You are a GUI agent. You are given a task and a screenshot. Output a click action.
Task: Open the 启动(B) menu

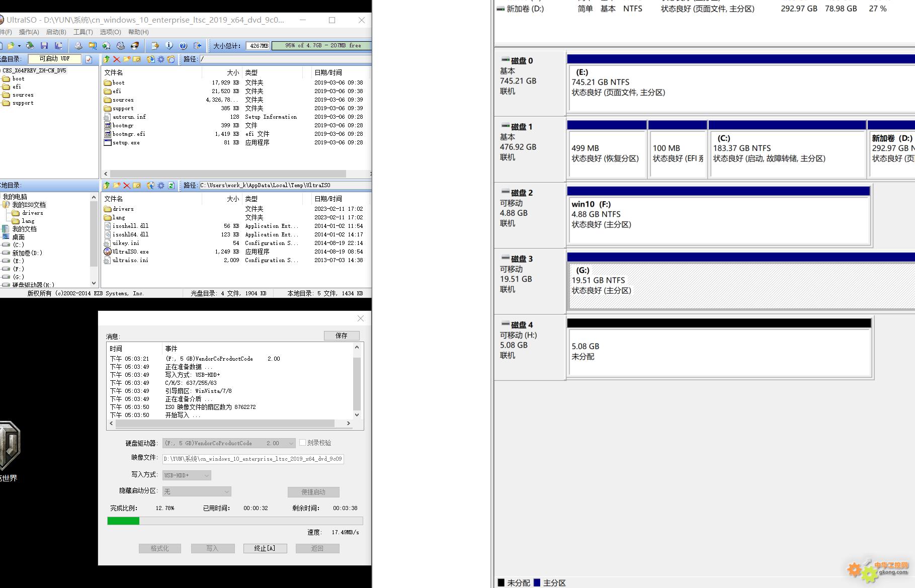56,32
